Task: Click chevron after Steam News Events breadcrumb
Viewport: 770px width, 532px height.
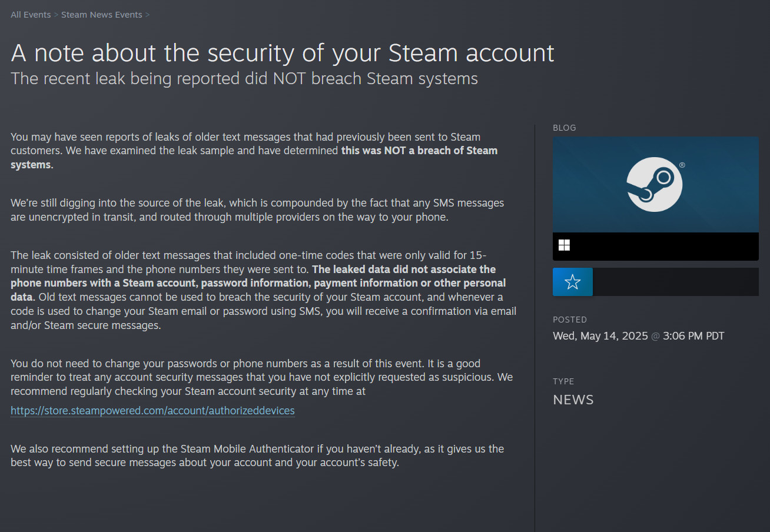Action: 147,15
